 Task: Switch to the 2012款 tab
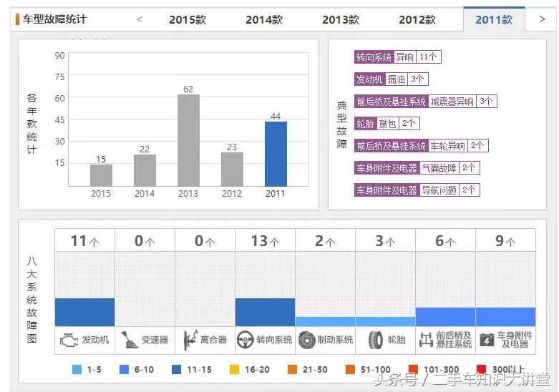[417, 19]
